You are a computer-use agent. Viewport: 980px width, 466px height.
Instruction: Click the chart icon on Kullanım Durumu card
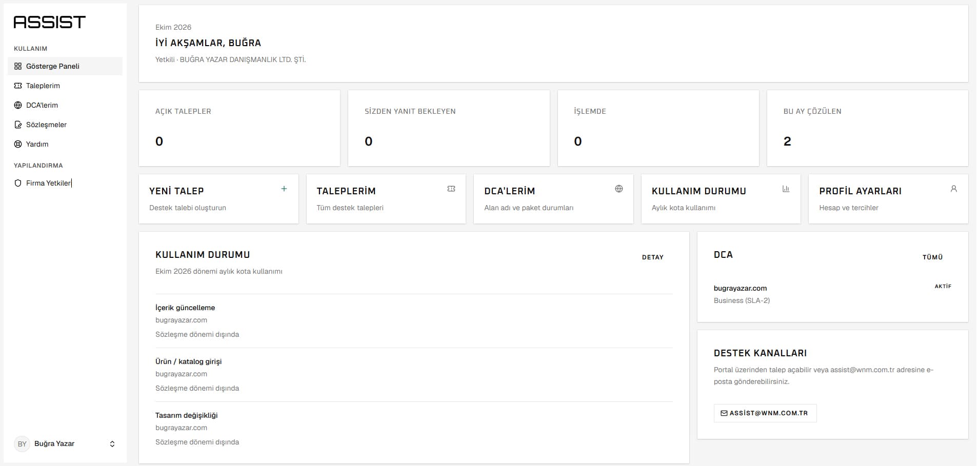pyautogui.click(x=786, y=189)
